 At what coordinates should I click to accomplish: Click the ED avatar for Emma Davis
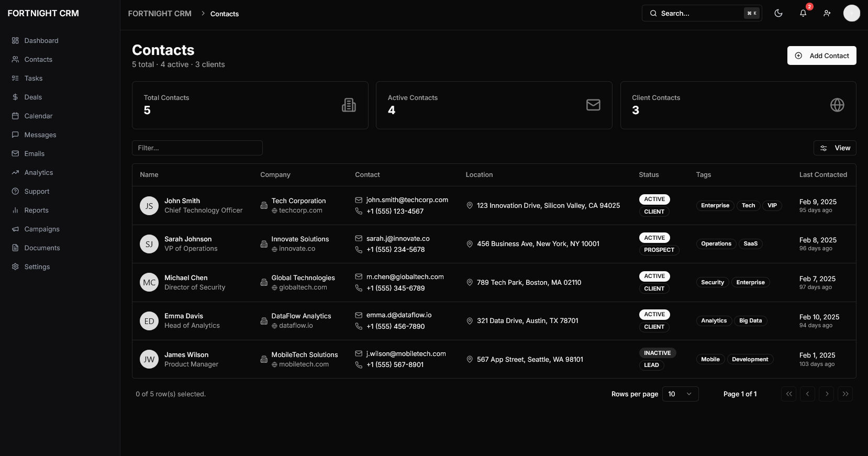149,321
